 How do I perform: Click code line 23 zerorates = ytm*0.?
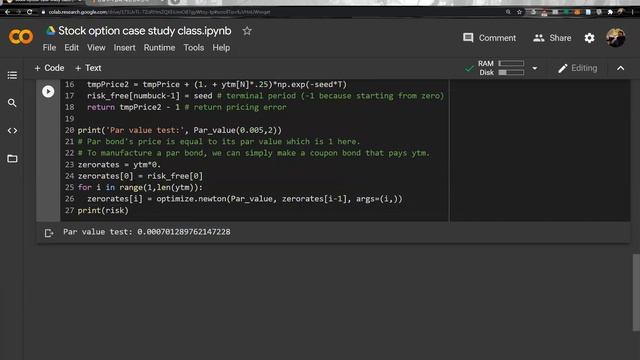[119, 164]
